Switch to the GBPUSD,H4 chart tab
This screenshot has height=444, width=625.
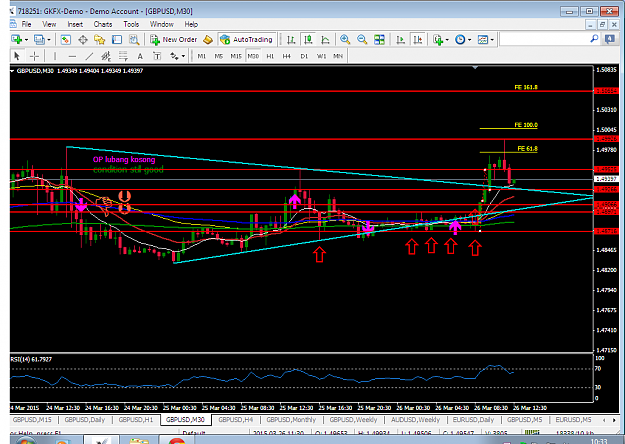236,420
